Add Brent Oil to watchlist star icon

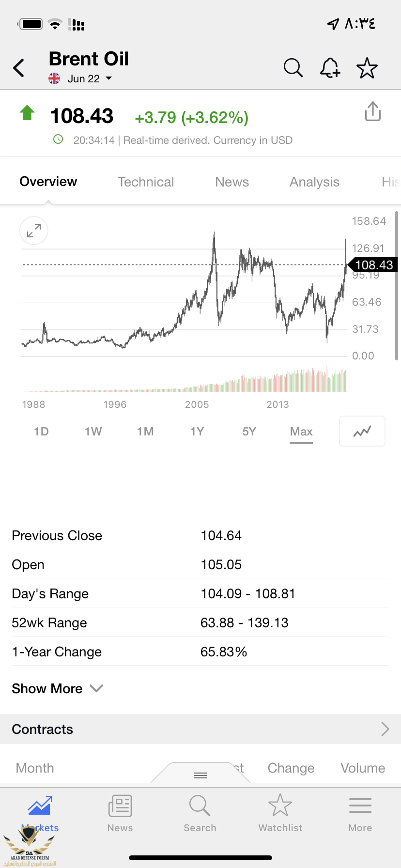click(367, 68)
